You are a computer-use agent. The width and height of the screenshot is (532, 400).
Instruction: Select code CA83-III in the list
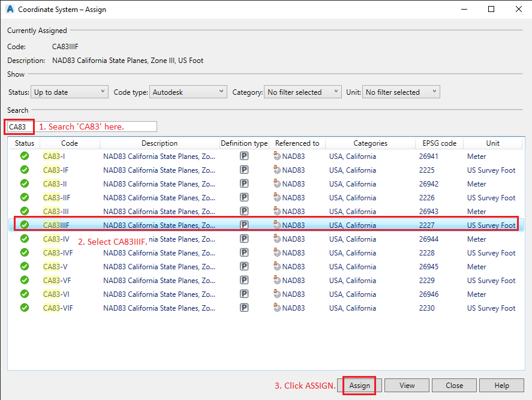pos(56,211)
